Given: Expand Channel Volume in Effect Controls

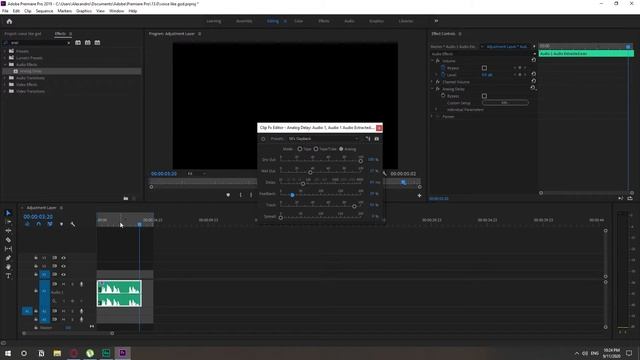Looking at the screenshot, I should [432, 82].
